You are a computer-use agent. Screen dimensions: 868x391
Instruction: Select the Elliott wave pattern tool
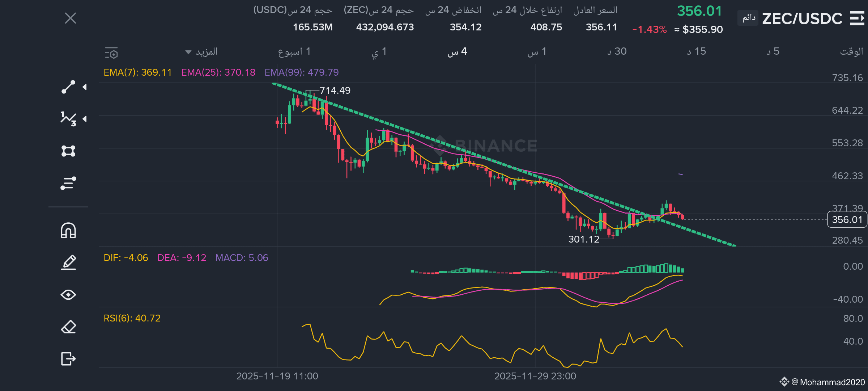point(68,119)
